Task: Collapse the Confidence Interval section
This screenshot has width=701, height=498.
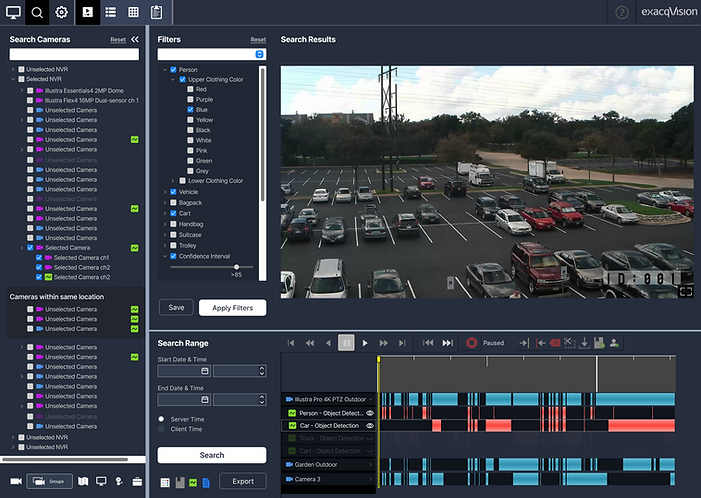Action: click(x=165, y=256)
